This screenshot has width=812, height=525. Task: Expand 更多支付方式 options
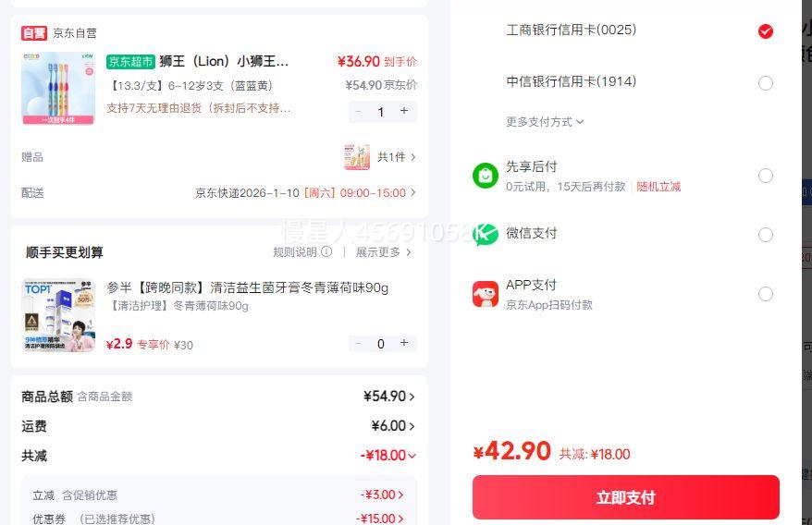(x=545, y=122)
